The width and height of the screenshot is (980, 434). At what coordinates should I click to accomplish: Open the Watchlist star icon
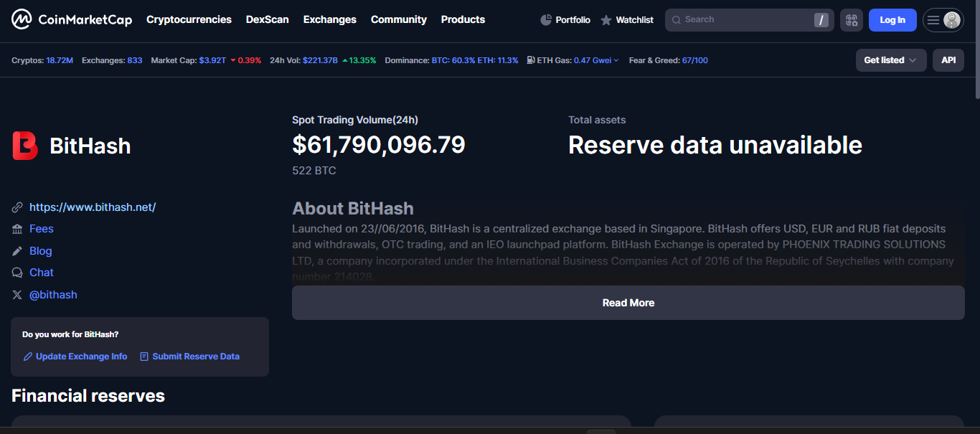click(606, 20)
